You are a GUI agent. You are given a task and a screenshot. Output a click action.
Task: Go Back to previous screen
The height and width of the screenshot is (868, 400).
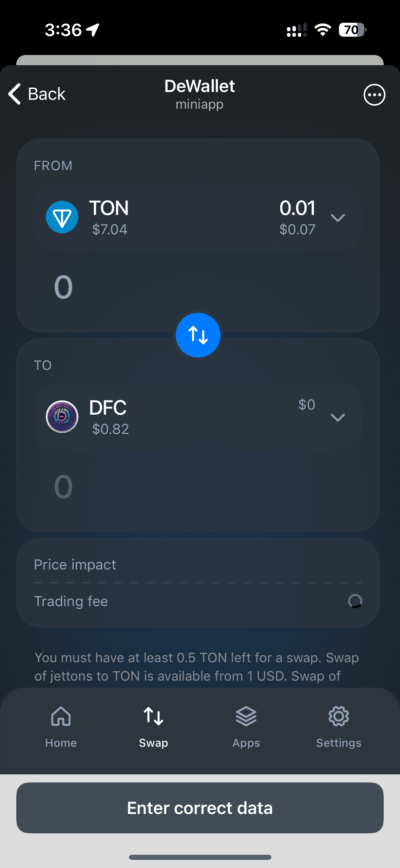click(37, 94)
